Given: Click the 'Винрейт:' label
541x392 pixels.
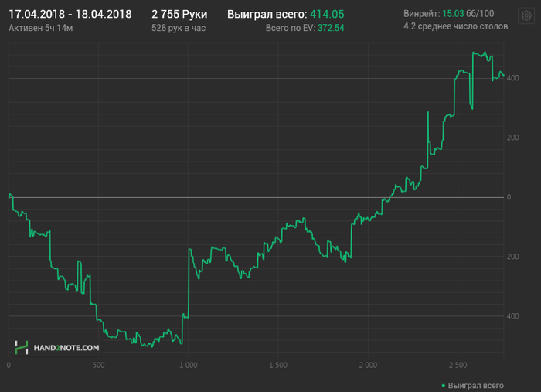Looking at the screenshot, I should (422, 14).
